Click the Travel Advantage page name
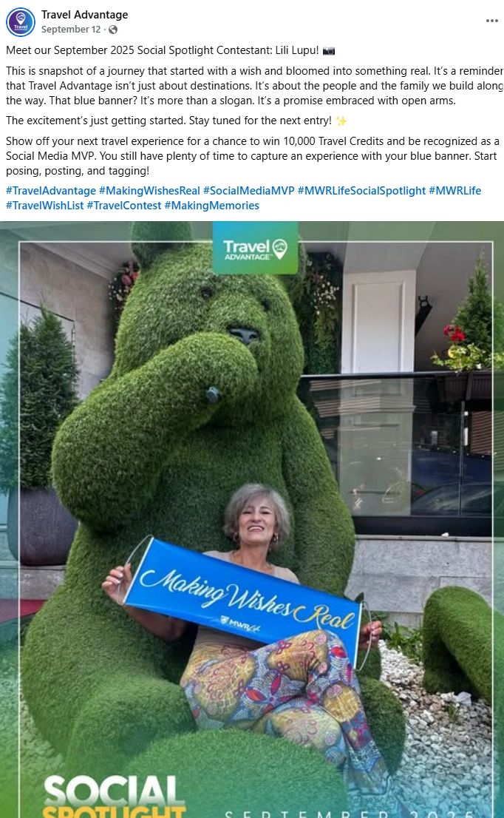The width and height of the screenshot is (504, 818). point(84,15)
